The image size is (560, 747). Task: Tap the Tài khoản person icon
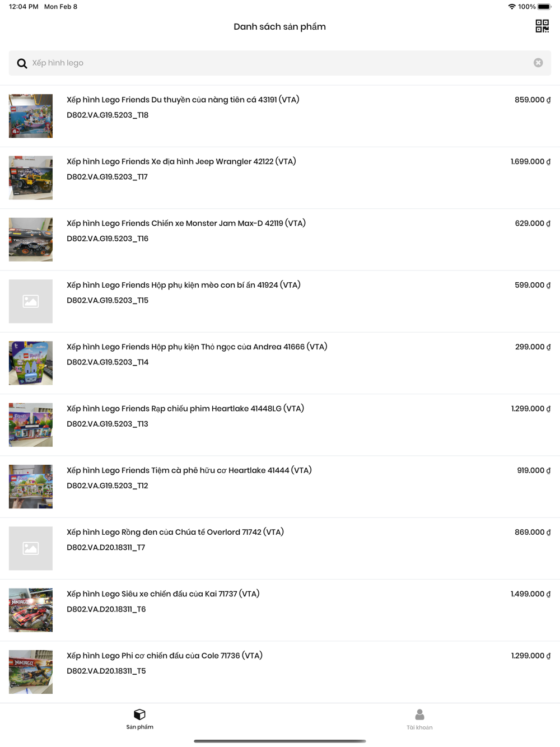419,715
